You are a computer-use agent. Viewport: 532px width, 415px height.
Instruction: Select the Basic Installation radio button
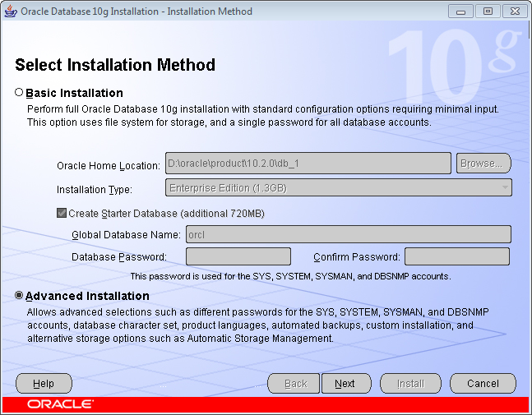[x=19, y=92]
